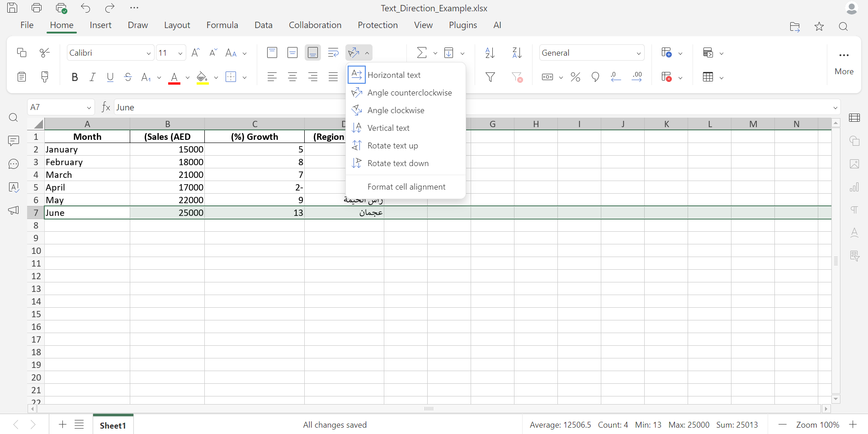Switch to the Formula ribbon tab
This screenshot has width=868, height=434.
[222, 25]
